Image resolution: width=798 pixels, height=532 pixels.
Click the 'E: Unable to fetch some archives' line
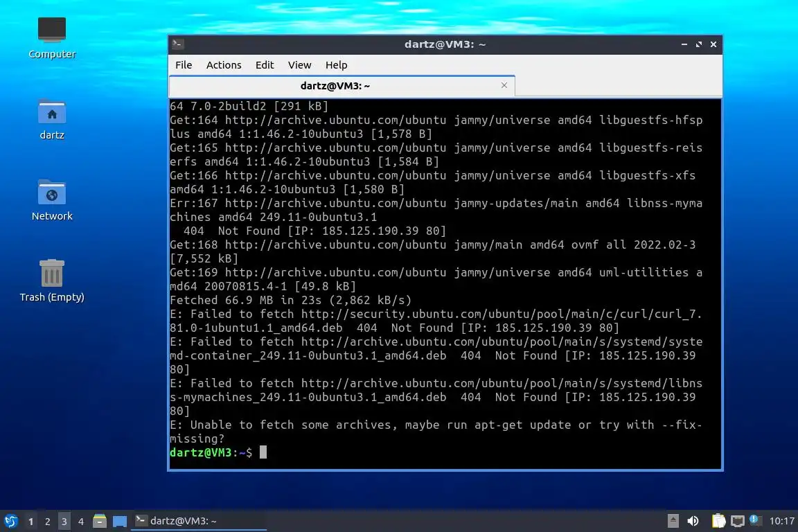[436, 432]
